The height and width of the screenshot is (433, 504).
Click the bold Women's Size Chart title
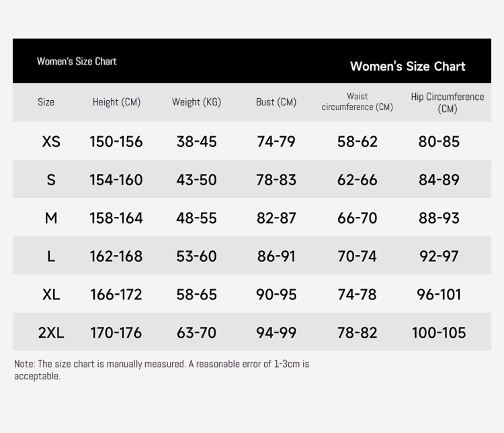[x=408, y=66]
